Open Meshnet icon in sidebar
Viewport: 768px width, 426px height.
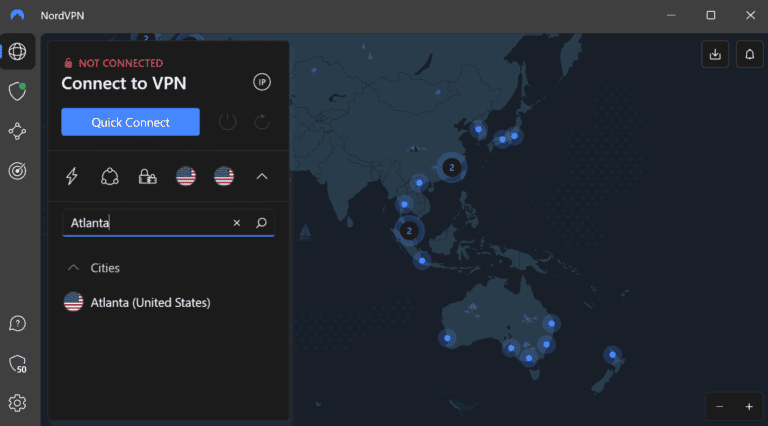(x=17, y=131)
